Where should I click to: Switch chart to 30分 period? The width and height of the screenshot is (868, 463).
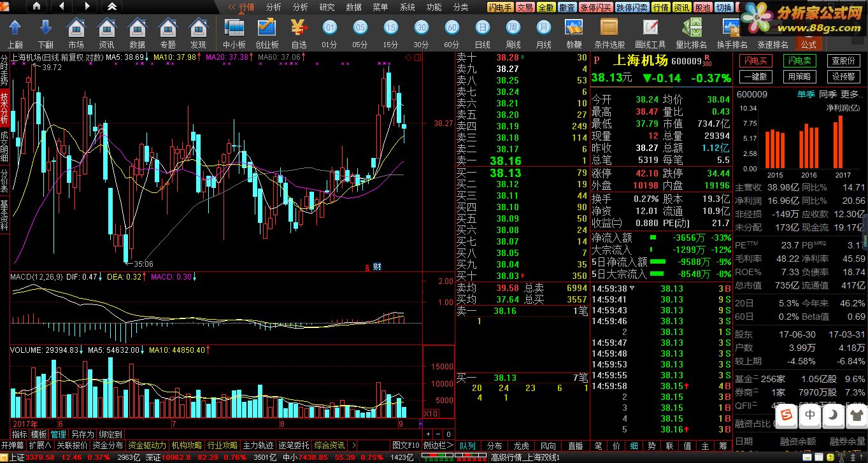[x=421, y=33]
